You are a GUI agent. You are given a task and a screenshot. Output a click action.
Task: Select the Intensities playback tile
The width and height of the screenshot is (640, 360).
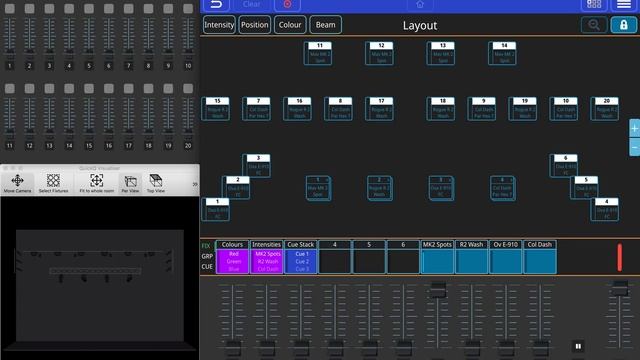click(267, 257)
